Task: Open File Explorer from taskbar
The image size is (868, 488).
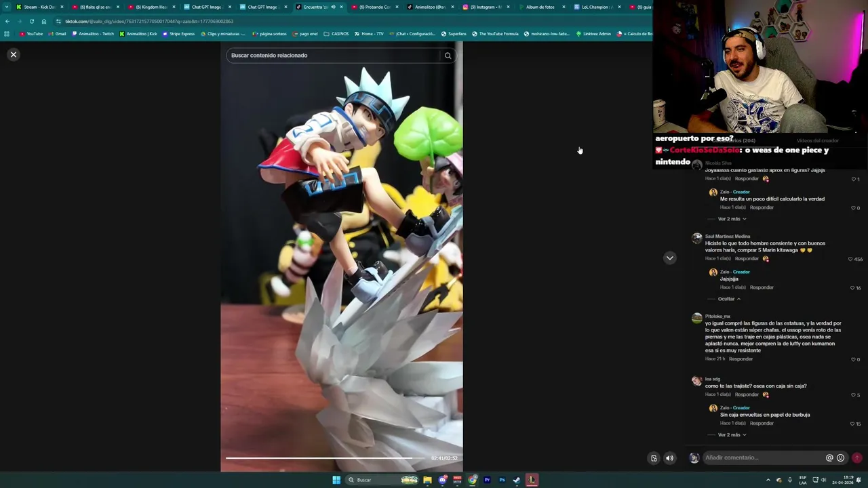Action: click(x=428, y=480)
